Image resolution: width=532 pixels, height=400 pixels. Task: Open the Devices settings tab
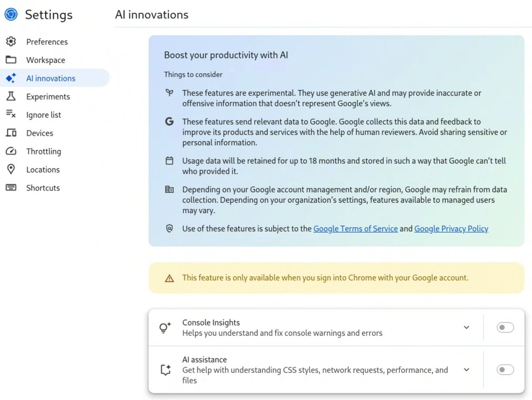coord(55,133)
